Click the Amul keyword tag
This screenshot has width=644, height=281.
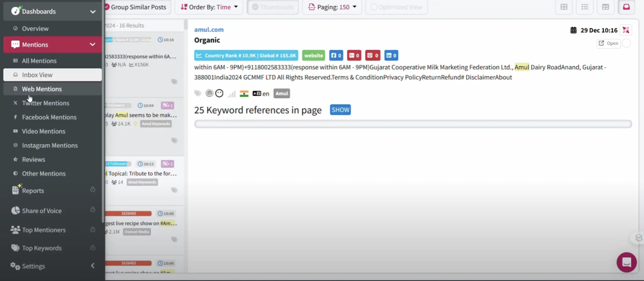click(281, 94)
